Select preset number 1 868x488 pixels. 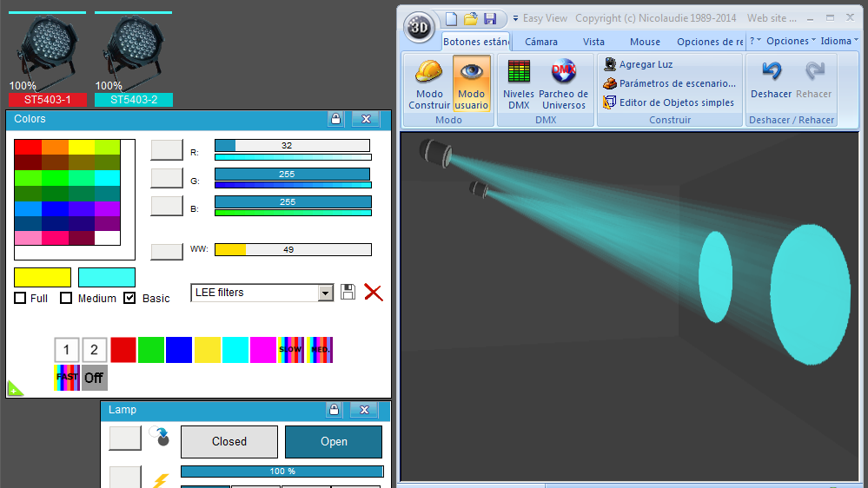(66, 350)
